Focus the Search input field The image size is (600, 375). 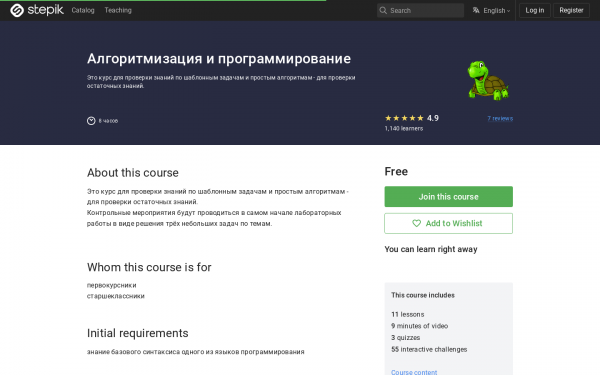pos(420,10)
